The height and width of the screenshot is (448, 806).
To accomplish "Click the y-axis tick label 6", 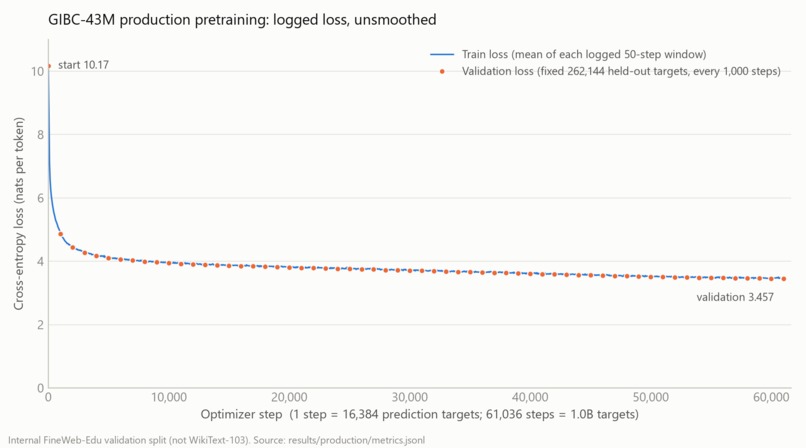I will 40,198.
